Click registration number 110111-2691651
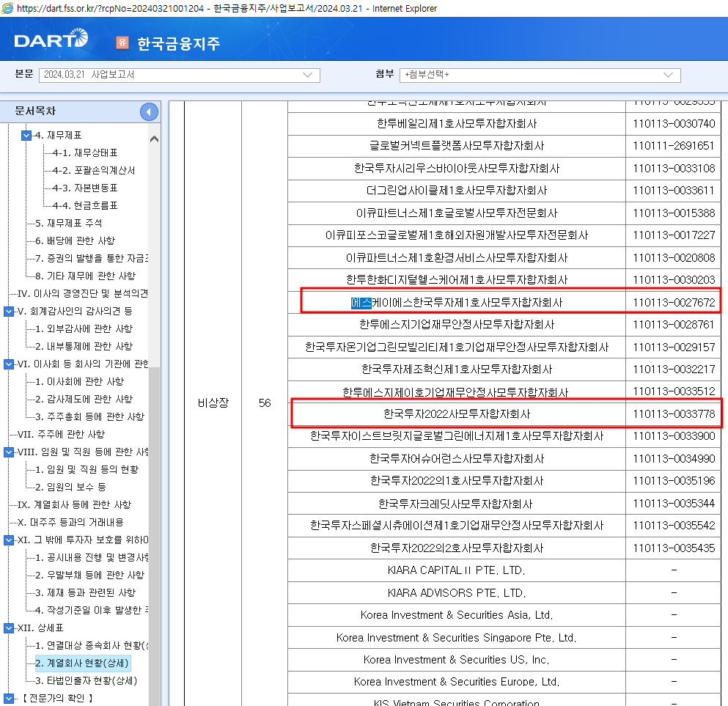 click(x=674, y=146)
